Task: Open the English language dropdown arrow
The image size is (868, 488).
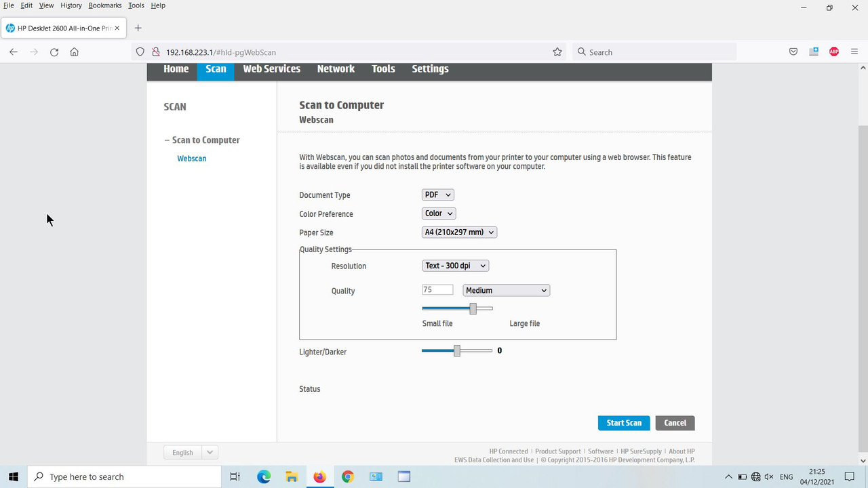Action: click(210, 453)
